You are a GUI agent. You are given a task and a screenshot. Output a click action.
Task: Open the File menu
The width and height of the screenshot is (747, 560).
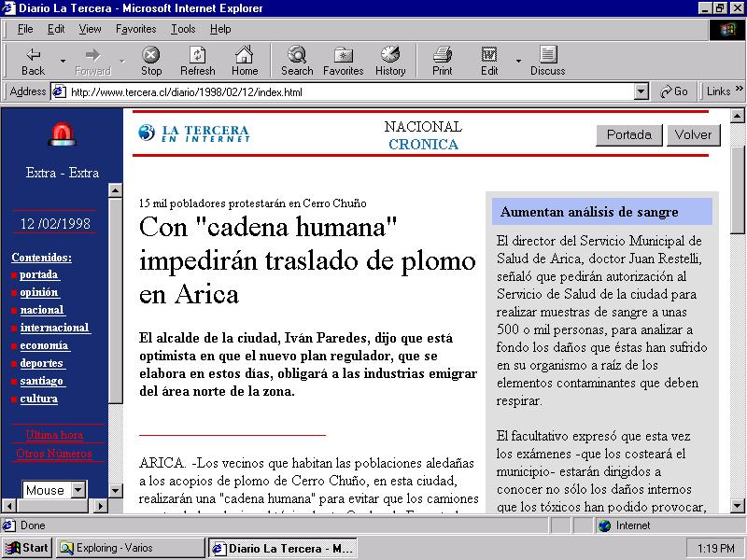coord(25,29)
